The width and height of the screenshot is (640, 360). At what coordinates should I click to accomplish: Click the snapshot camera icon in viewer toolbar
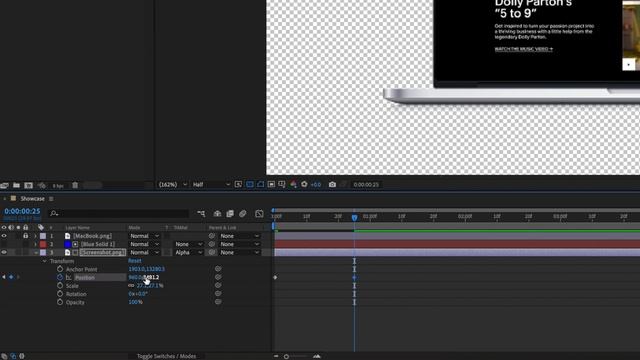click(x=332, y=185)
